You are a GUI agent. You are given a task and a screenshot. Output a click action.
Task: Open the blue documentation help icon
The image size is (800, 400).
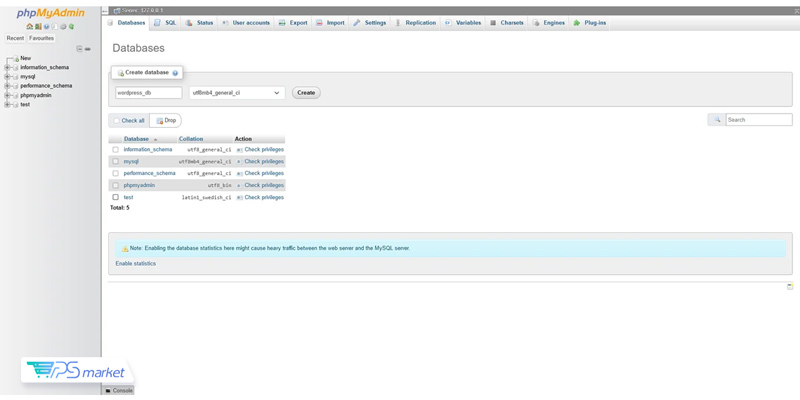tap(46, 27)
